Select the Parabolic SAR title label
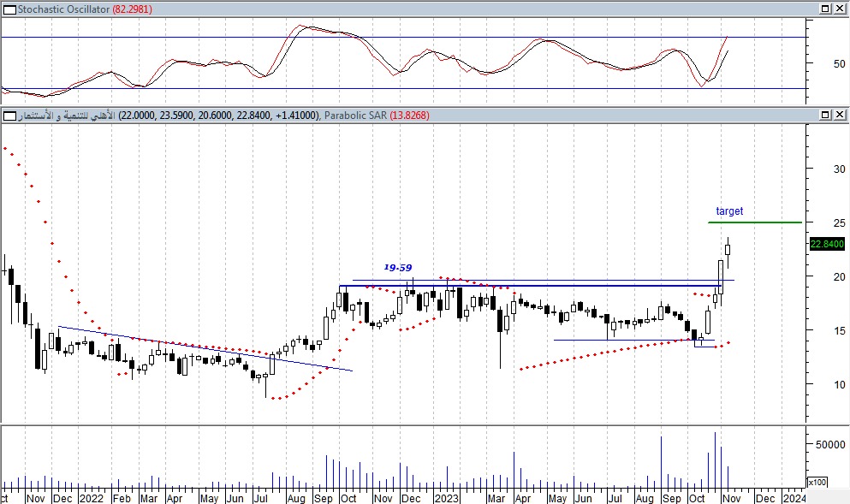This screenshot has height=504, width=850. point(359,116)
